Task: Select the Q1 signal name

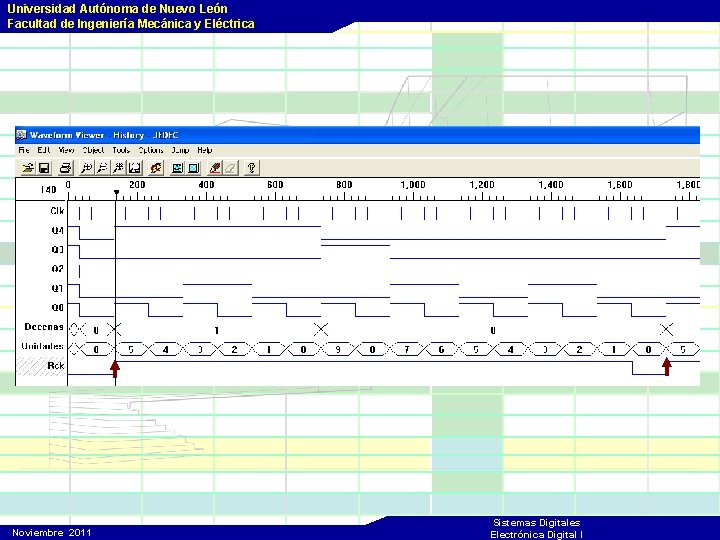Action: click(57, 288)
